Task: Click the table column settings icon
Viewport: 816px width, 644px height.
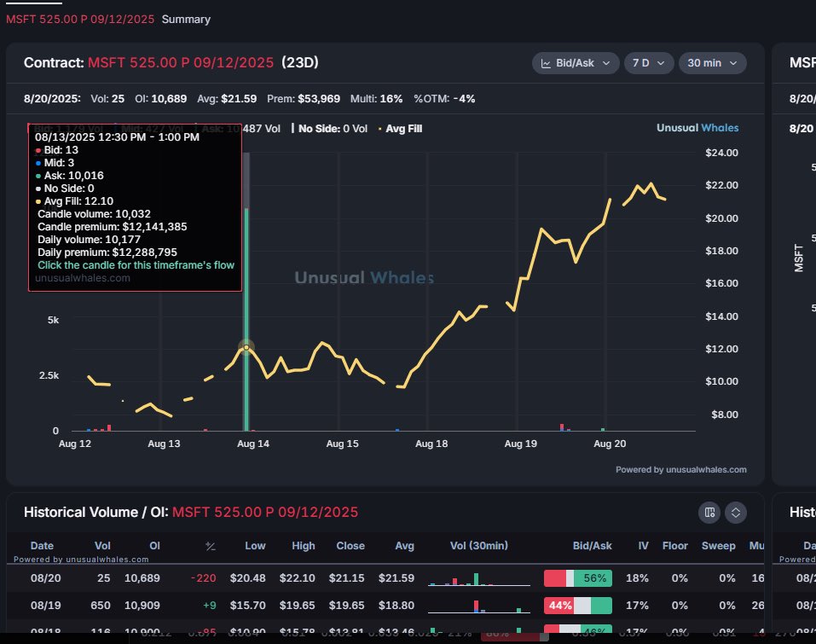Action: tap(709, 513)
